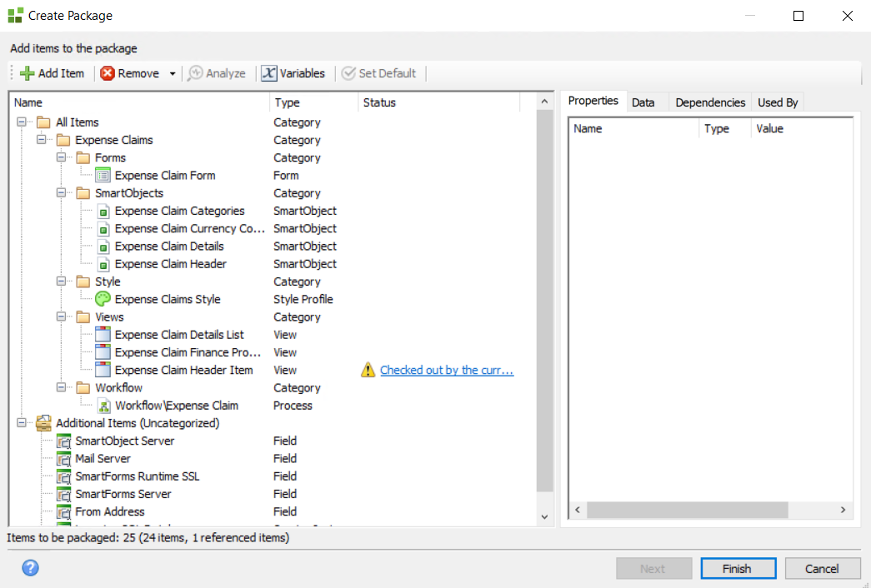Click the green plus Add Item icon
This screenshot has width=871, height=588.
coord(27,73)
